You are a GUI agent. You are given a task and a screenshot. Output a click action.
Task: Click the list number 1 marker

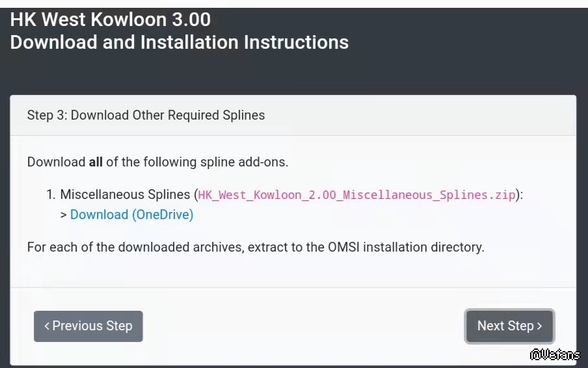[51, 194]
